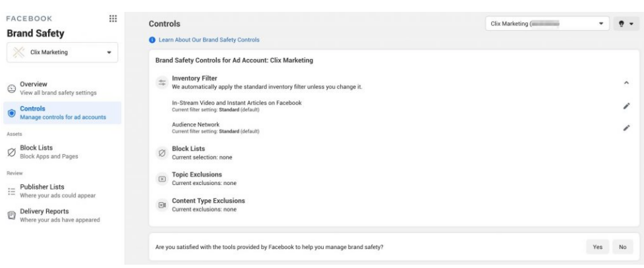This screenshot has height=268, width=644.
Task: Answer No to the satisfaction question
Action: tap(623, 247)
